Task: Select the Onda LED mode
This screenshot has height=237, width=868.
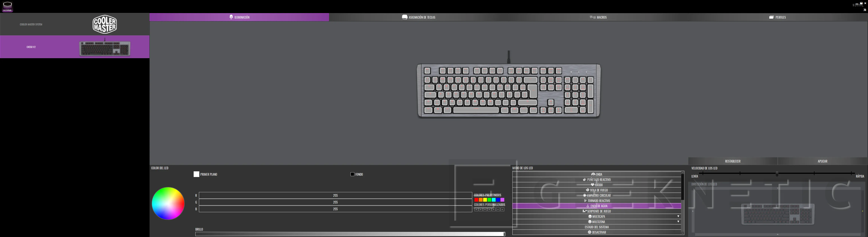Action: click(597, 174)
